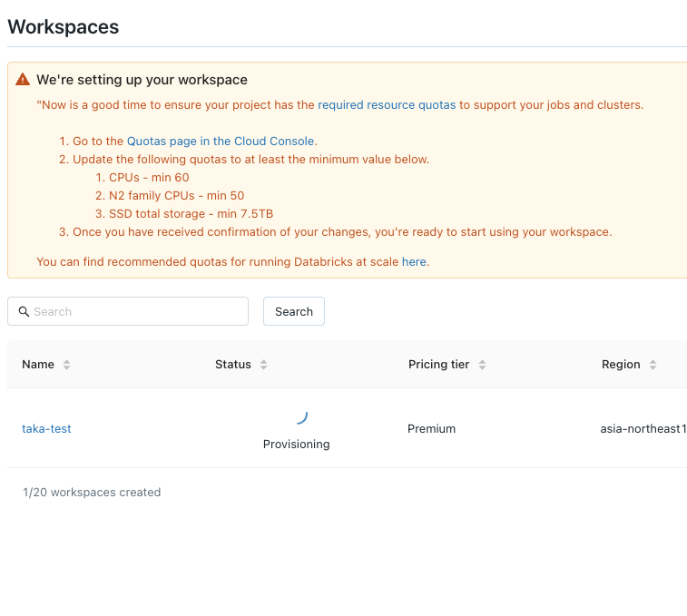687x616 pixels.
Task: Click the Pricing tier column header label
Action: [x=438, y=365]
